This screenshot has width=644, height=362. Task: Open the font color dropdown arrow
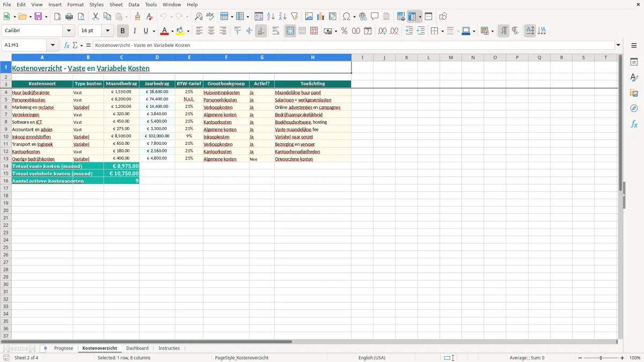point(172,31)
